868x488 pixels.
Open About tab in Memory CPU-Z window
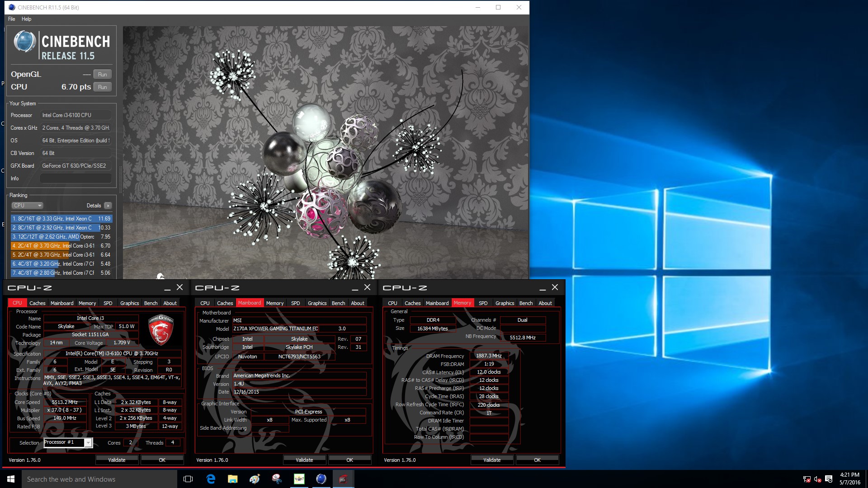click(545, 303)
